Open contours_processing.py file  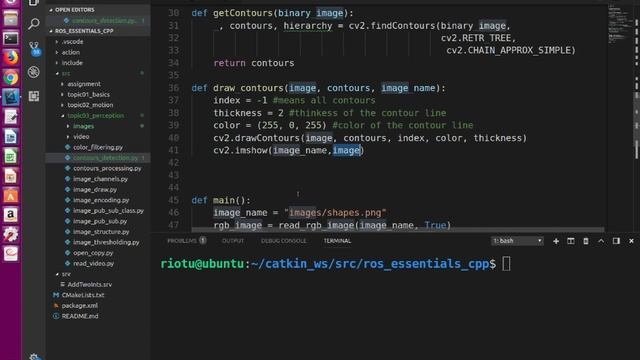click(x=107, y=168)
